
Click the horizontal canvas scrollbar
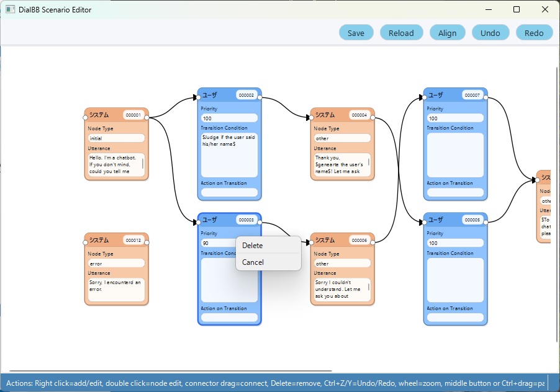(x=171, y=371)
